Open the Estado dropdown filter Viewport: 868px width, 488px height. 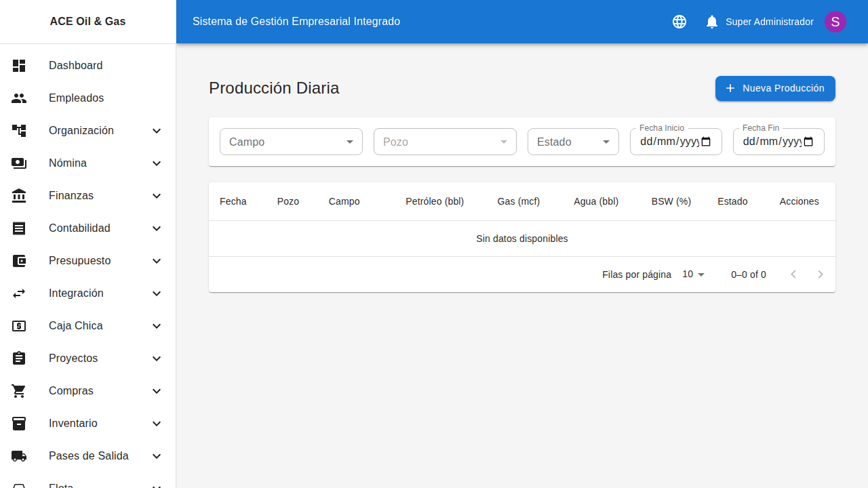573,142
